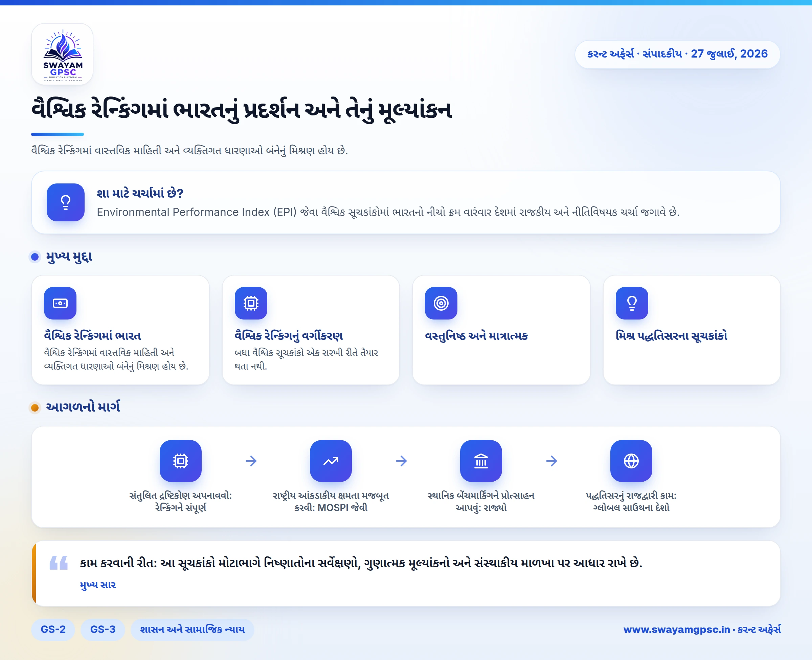
Task: Click the target icon above વસ્તુનિષ્ઠ અને માત્રાત્મક
Action: tap(441, 303)
